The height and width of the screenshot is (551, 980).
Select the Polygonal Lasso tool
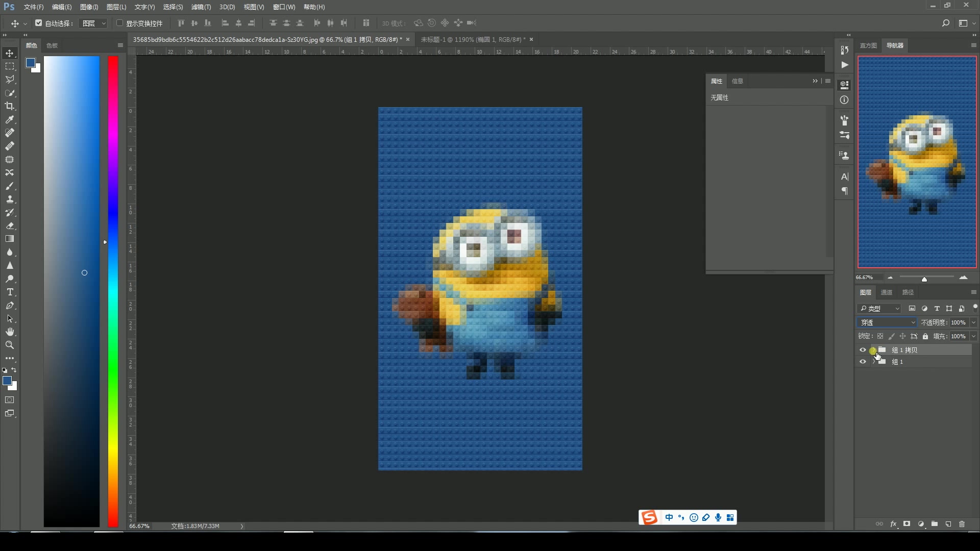(x=10, y=80)
